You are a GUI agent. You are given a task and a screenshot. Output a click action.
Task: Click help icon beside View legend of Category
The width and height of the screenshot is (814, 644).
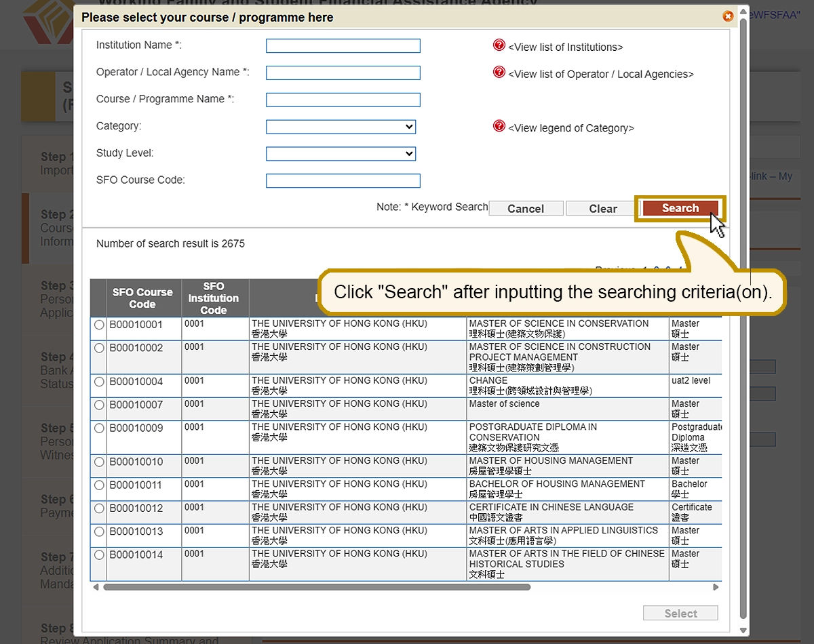pyautogui.click(x=499, y=126)
